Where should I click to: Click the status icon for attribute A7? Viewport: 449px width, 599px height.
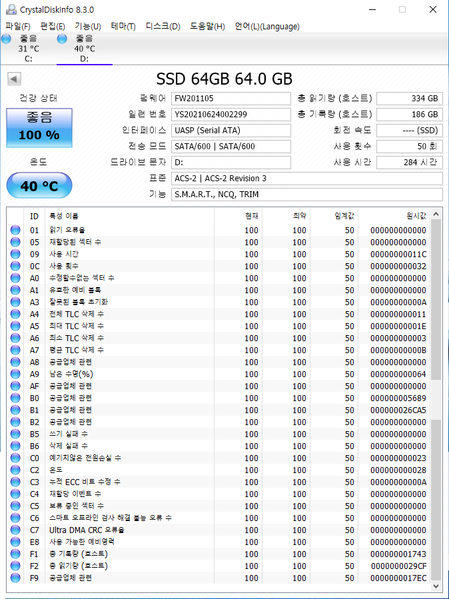tap(15, 350)
